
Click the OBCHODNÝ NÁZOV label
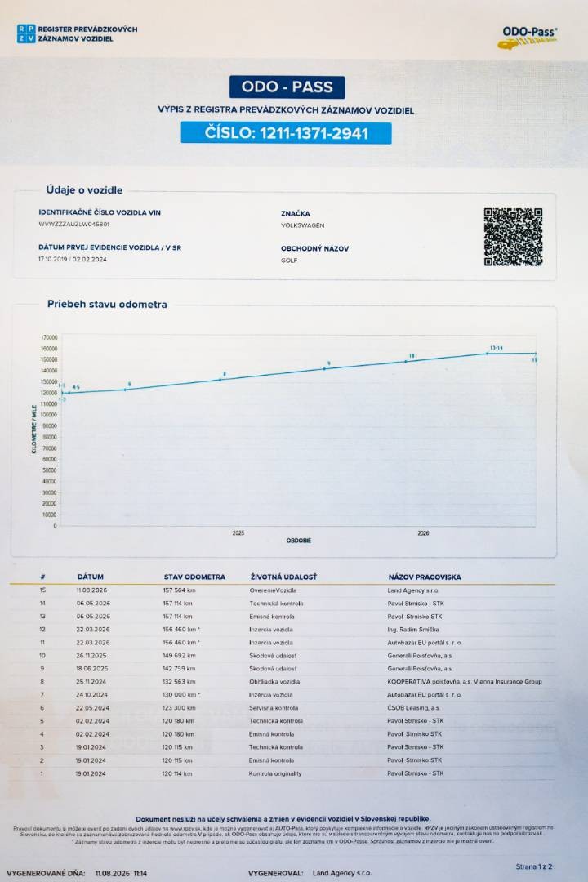pyautogui.click(x=314, y=248)
